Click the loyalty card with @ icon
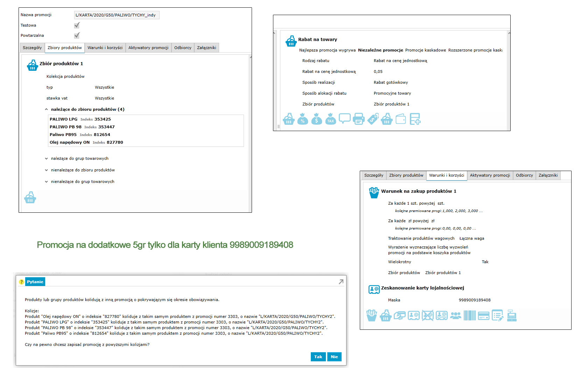The image size is (588, 368). pos(414,316)
